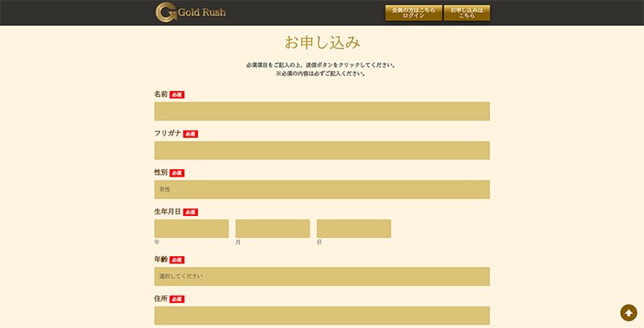Click the red 必須 badge beside 性別
Screen dimensions: 644x328
point(177,172)
